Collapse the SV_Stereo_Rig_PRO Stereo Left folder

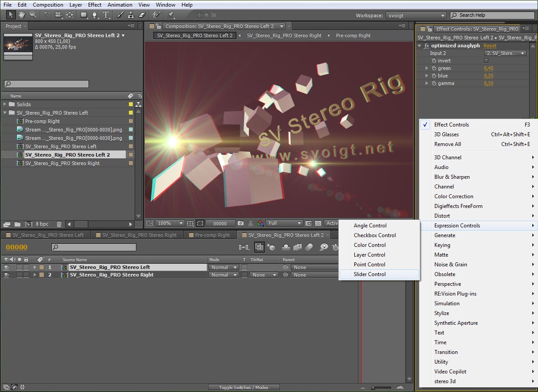[5, 113]
